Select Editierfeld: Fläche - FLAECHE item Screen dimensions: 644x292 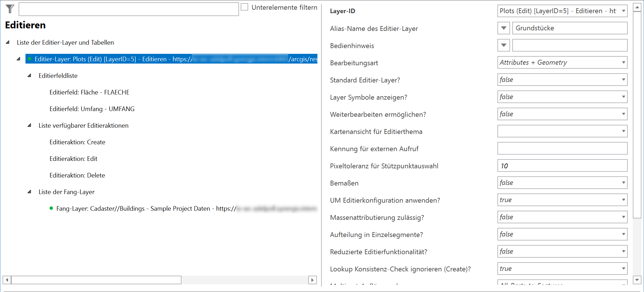[89, 92]
